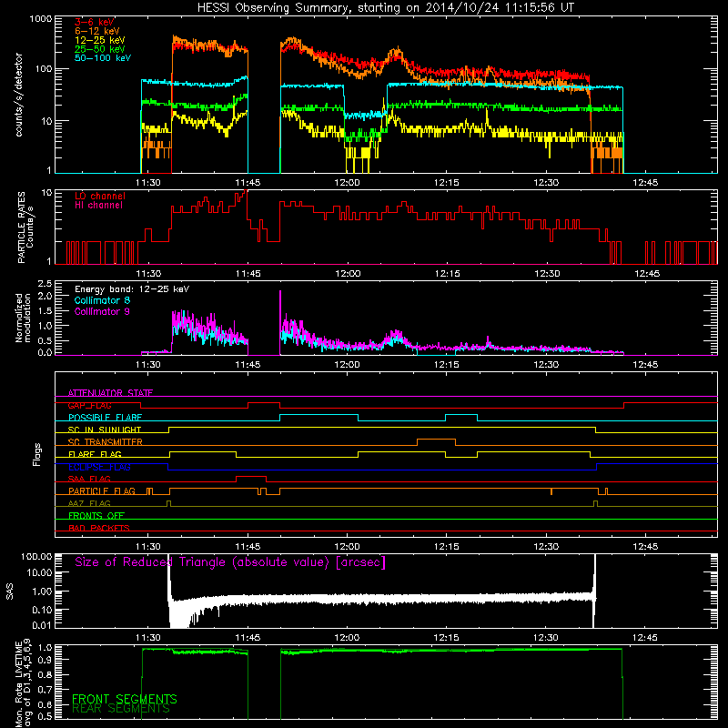Select the red 3-6 keV legend label

pyautogui.click(x=95, y=22)
